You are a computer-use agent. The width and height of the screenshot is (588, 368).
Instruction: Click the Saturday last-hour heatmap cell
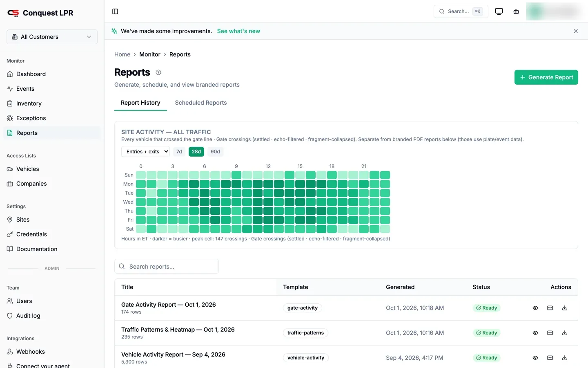(x=385, y=229)
